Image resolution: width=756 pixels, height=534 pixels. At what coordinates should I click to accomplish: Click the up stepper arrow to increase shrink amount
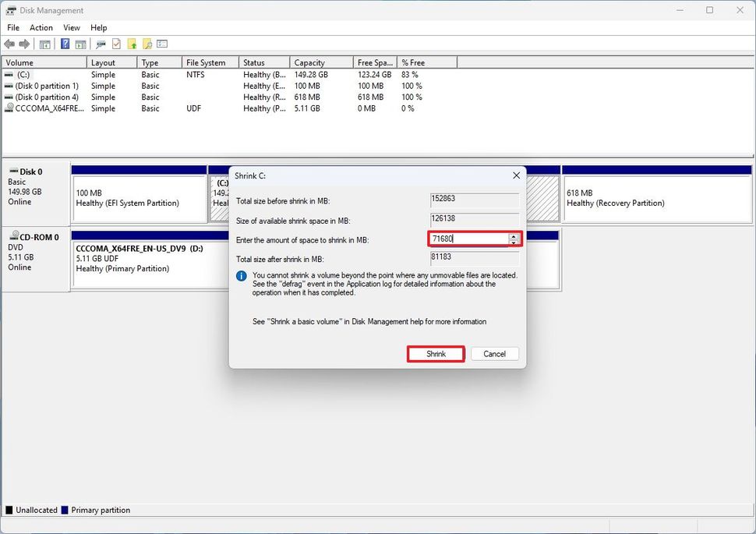[514, 235]
